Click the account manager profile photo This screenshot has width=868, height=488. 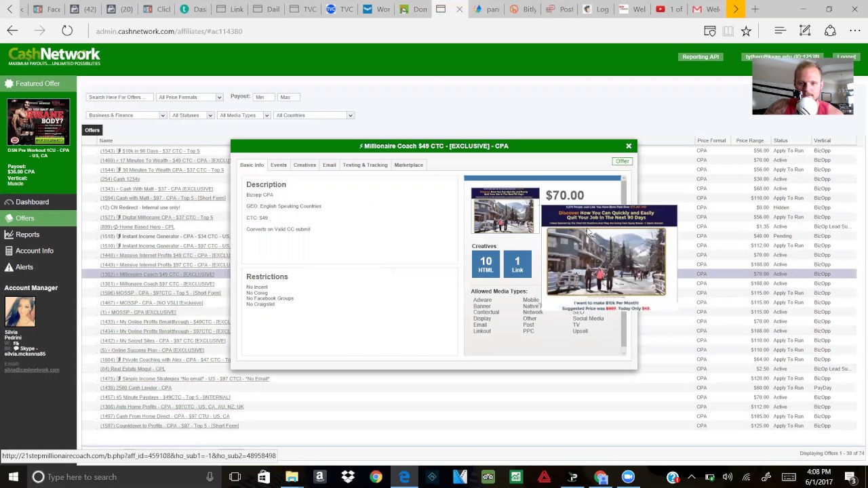[x=20, y=311]
